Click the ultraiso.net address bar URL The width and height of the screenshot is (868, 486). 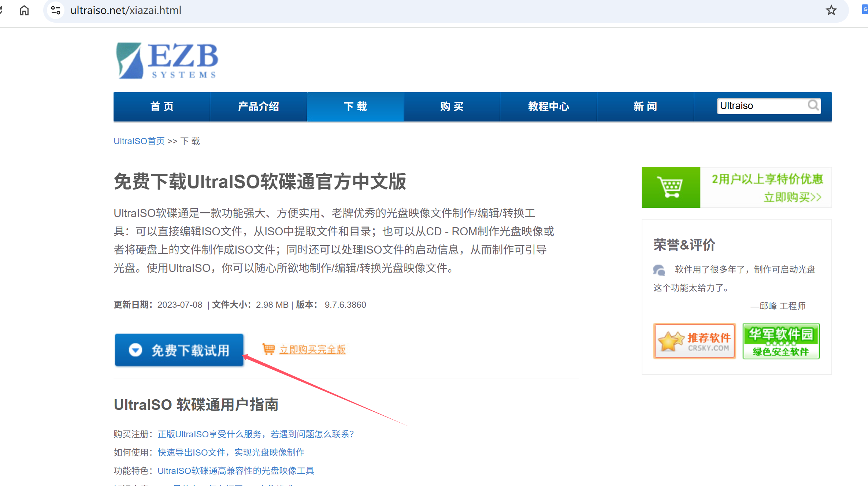tap(126, 10)
